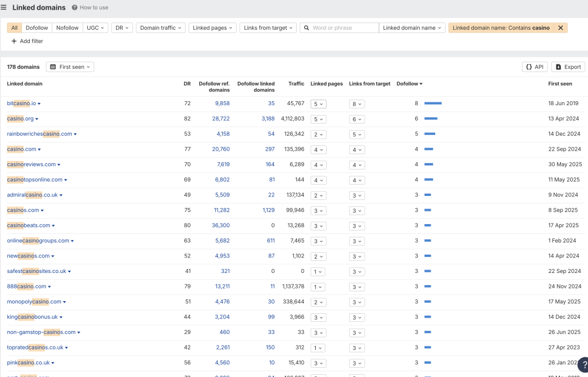Select the All link type filter
The width and height of the screenshot is (588, 377).
14,28
